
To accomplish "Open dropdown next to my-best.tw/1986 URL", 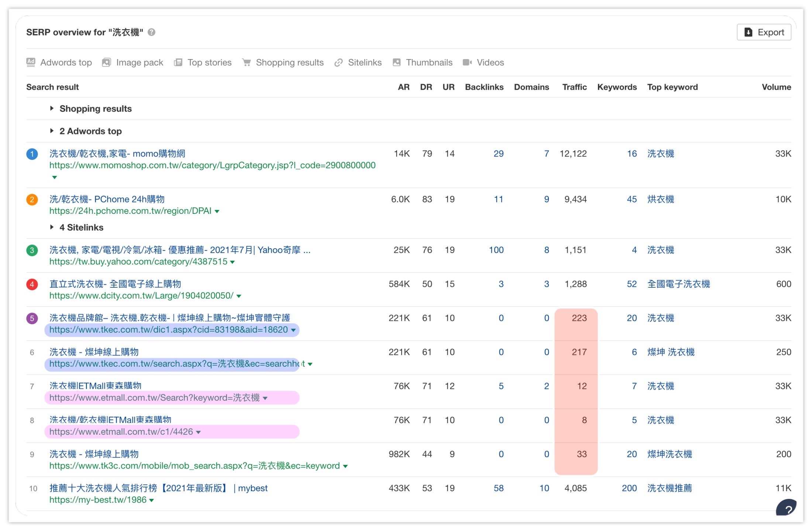I will (x=151, y=500).
